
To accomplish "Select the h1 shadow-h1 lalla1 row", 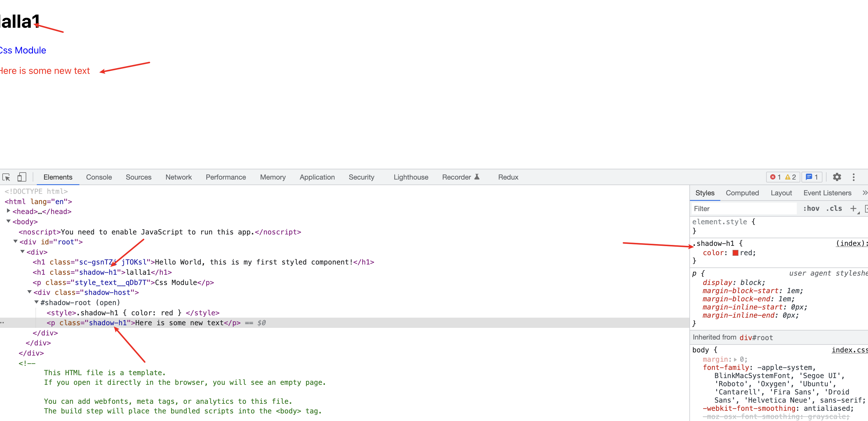I will (x=102, y=272).
